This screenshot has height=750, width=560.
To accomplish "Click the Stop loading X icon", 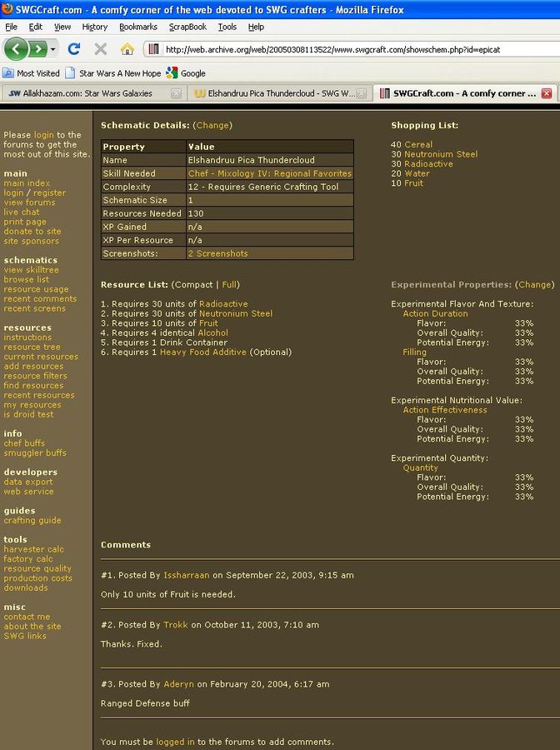I will [x=100, y=49].
